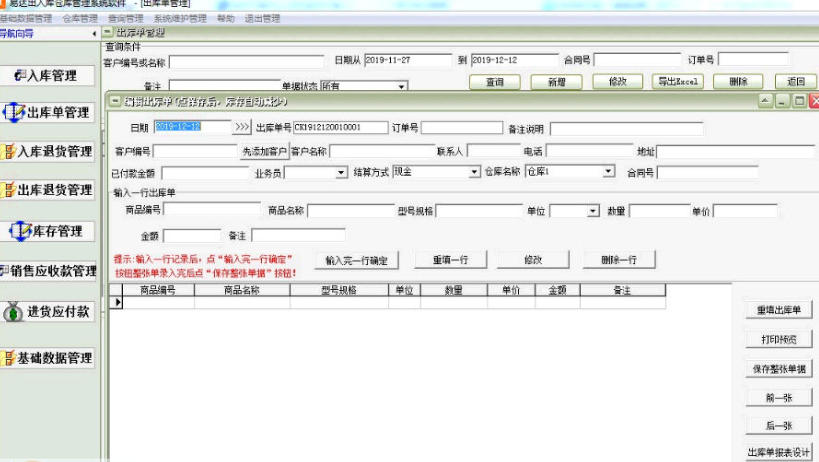Expand the 仓库名称 dropdown
This screenshot has height=462, width=819.
[607, 172]
